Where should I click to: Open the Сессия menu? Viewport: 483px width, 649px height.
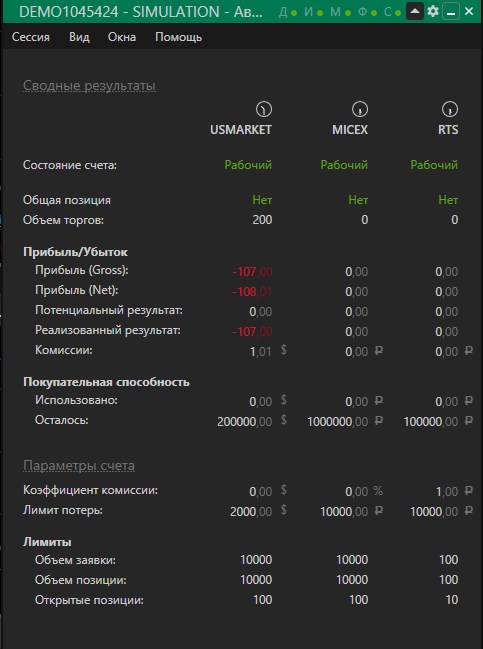tap(31, 37)
